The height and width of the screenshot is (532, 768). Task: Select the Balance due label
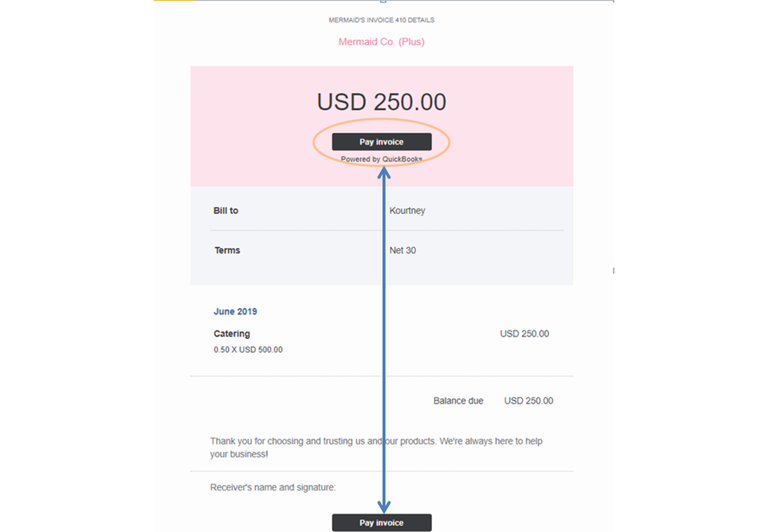tap(458, 401)
